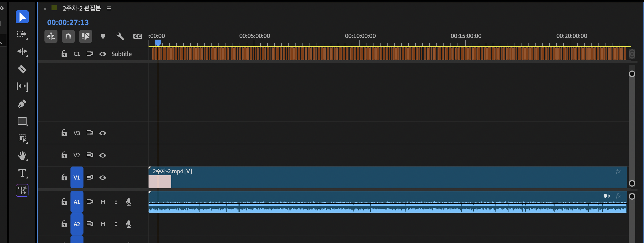Enable voice-over record on A2
This screenshot has height=243, width=644.
click(129, 224)
